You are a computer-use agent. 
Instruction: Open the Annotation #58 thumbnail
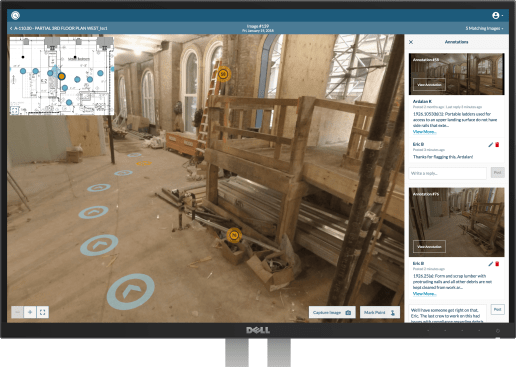tap(456, 74)
